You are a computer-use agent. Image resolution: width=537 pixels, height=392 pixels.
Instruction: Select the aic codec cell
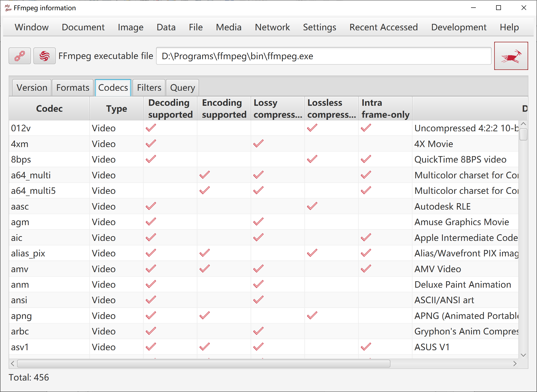tap(49, 238)
